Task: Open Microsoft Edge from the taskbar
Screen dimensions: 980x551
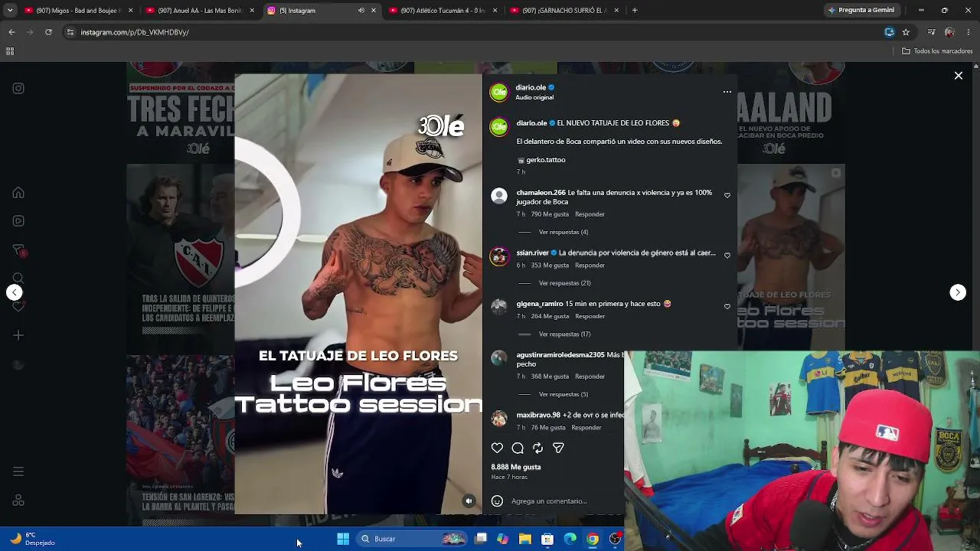Action: [570, 539]
